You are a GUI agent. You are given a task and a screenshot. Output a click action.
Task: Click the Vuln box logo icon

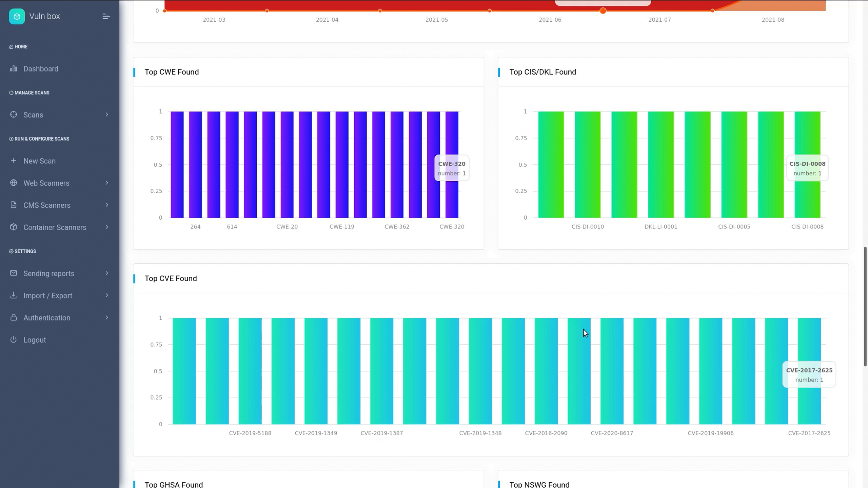click(x=17, y=16)
